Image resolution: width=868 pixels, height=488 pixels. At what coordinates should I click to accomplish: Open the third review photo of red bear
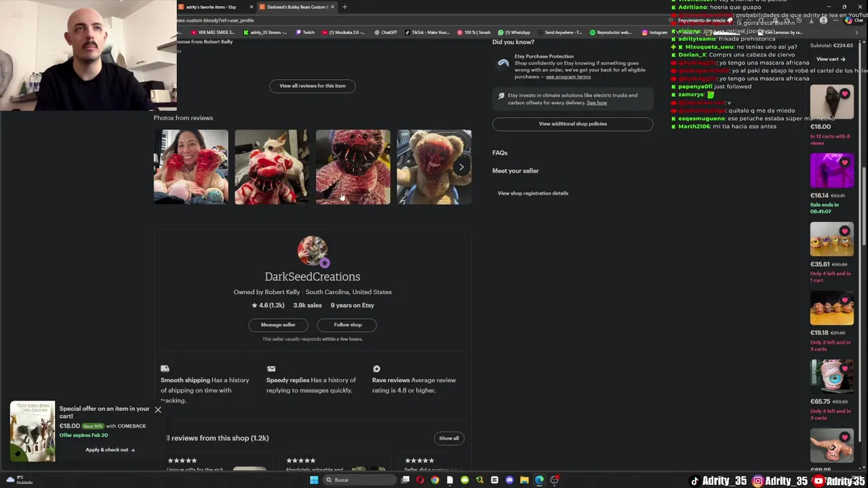click(x=353, y=167)
